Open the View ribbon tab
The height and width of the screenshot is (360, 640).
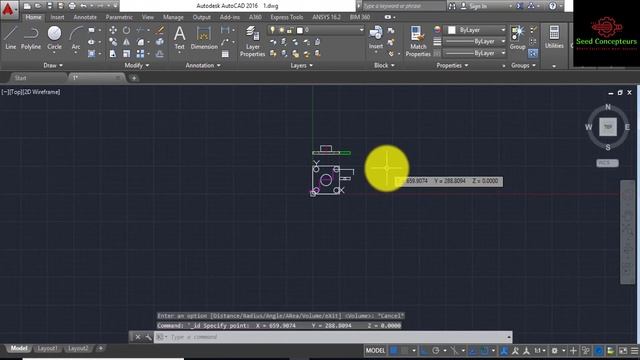(x=148, y=17)
